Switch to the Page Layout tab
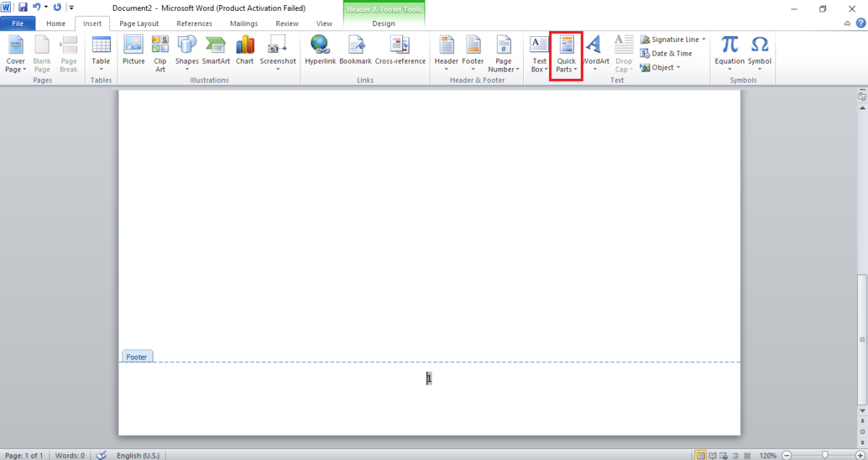 pyautogui.click(x=139, y=23)
